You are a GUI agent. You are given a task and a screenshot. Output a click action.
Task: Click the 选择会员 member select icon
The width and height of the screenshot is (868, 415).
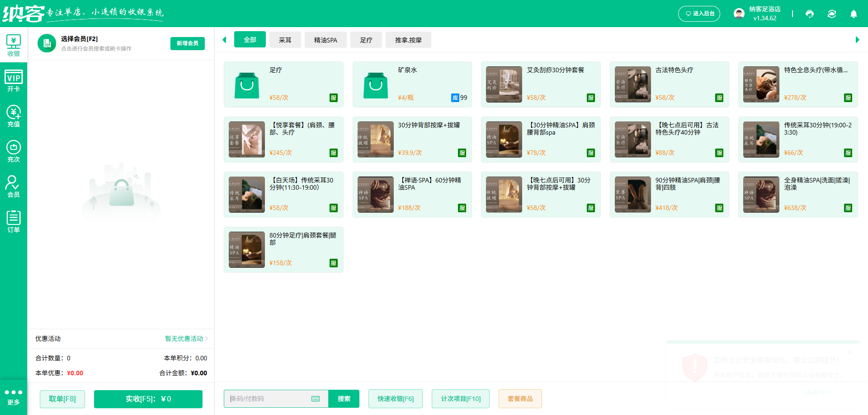pos(47,43)
